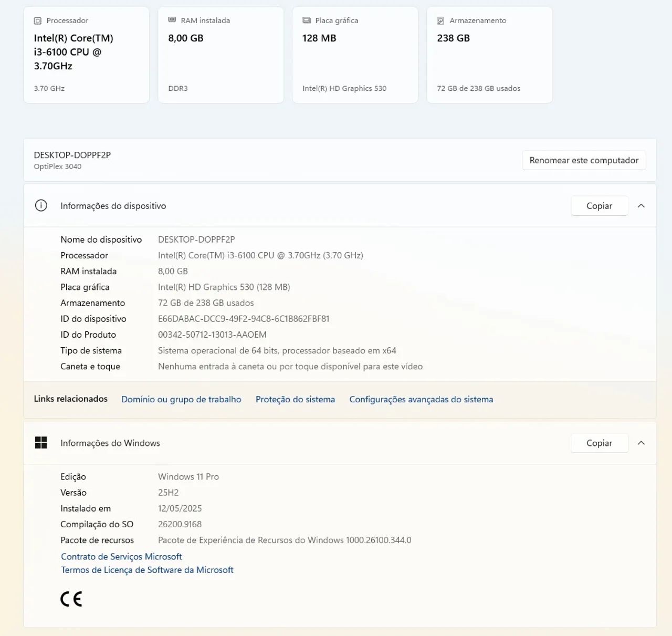Click the 72 GB de 238 GB usados row value
Viewport: 672px width, 636px height.
pyautogui.click(x=206, y=303)
